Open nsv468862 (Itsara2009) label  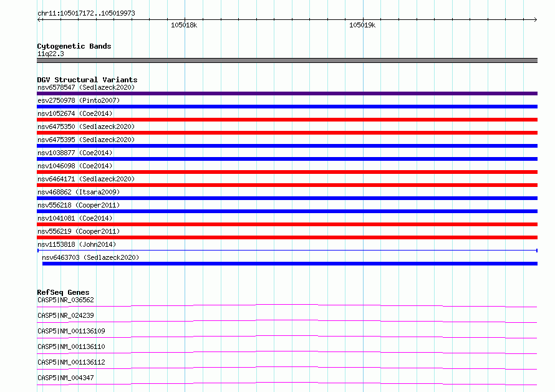[x=79, y=192]
